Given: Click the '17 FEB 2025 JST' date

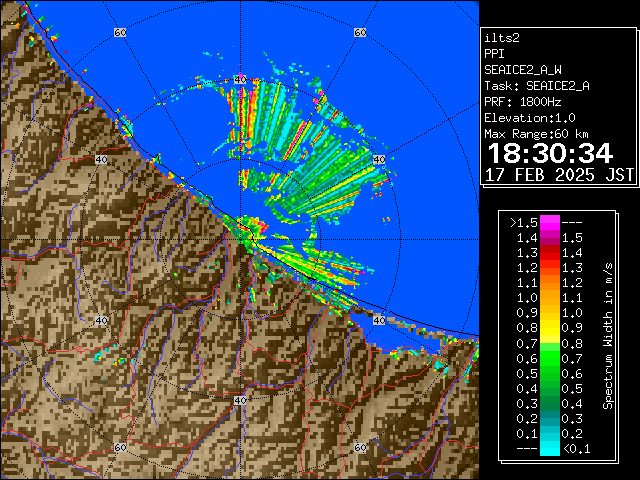Looking at the screenshot, I should tap(559, 175).
